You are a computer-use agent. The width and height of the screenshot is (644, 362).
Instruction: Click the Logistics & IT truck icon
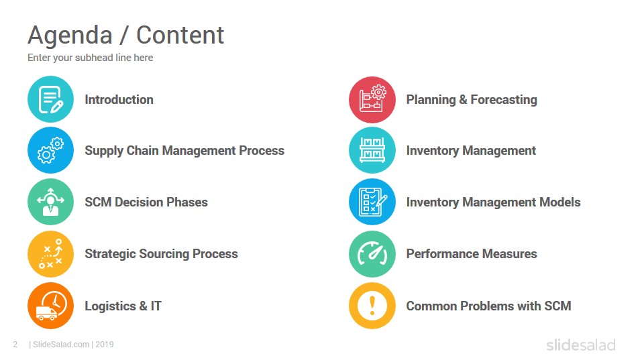click(x=50, y=306)
